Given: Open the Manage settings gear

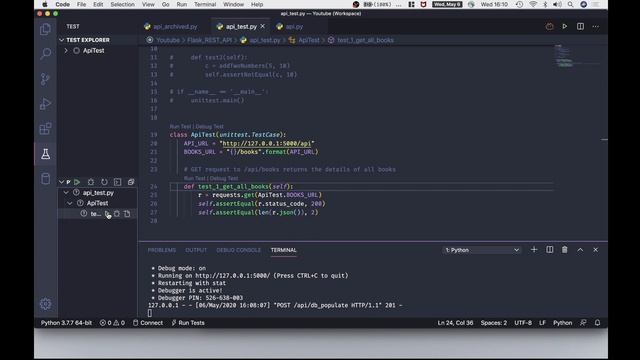Looking at the screenshot, I should [x=45, y=304].
